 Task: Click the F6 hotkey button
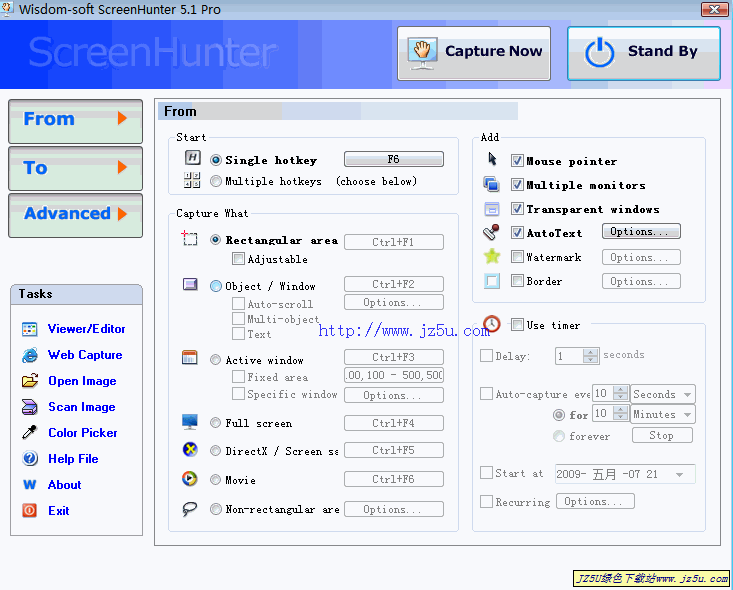394,159
